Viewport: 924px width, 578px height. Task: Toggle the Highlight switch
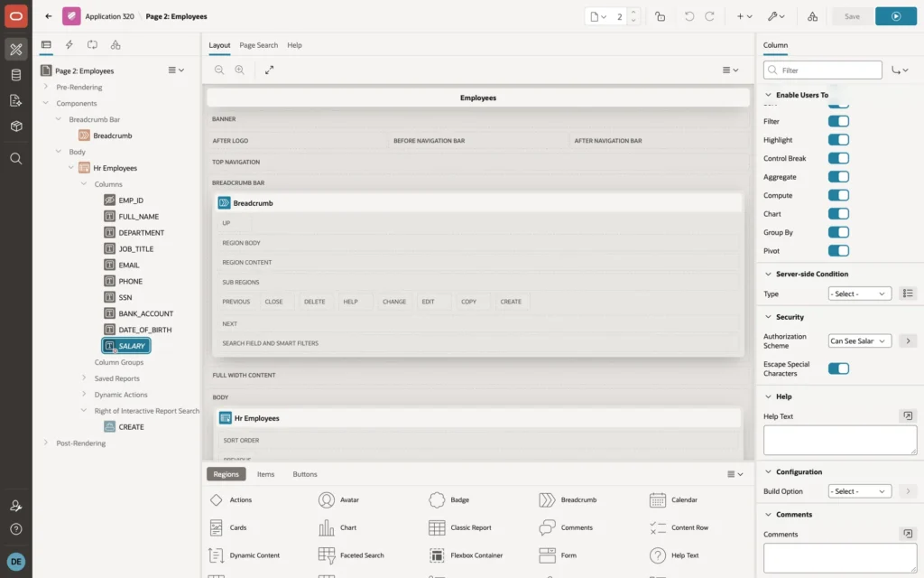(x=838, y=140)
